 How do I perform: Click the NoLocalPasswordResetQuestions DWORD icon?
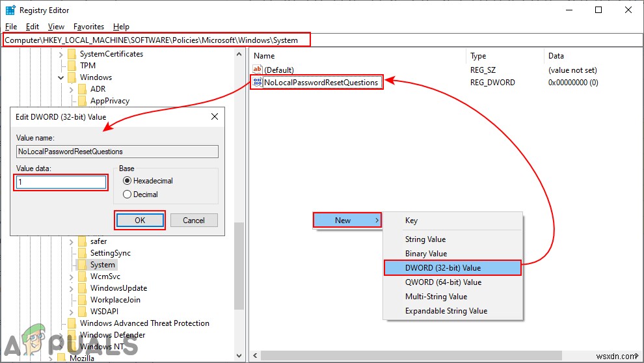[x=258, y=82]
